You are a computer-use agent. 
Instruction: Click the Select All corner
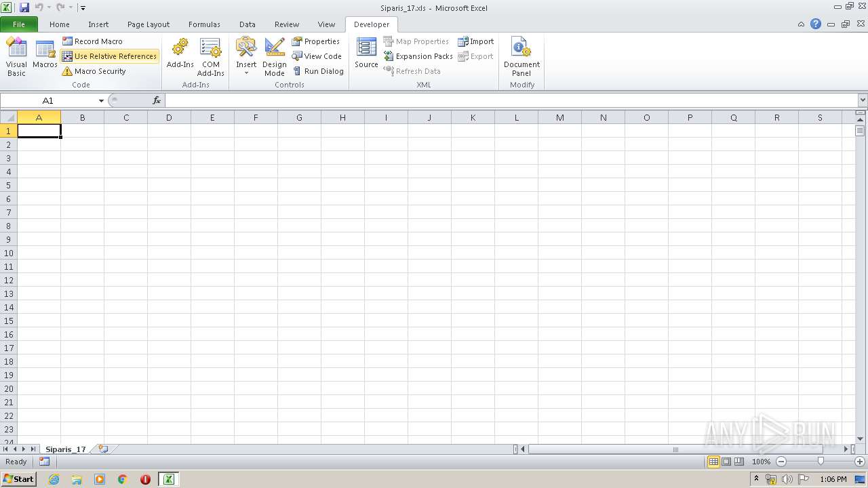tap(9, 117)
